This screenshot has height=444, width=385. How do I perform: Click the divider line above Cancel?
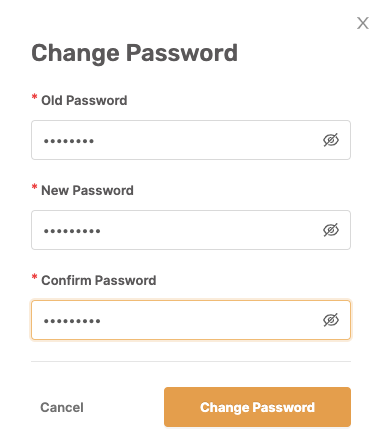point(191,361)
